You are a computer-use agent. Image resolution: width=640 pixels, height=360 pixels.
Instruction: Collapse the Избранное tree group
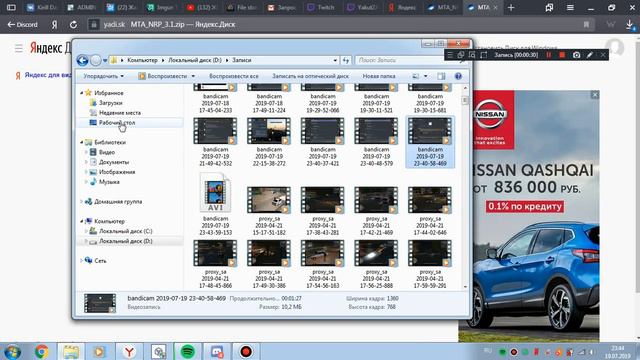[81, 93]
